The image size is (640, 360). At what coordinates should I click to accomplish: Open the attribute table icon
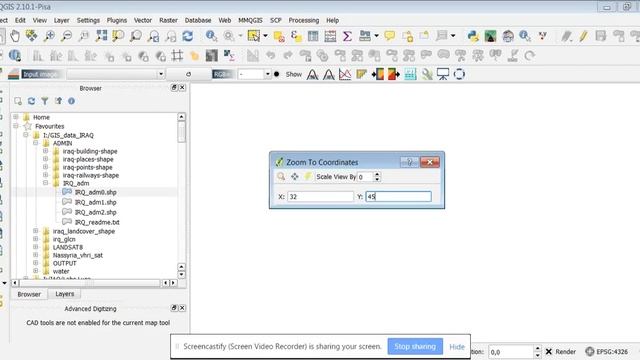pos(313,36)
